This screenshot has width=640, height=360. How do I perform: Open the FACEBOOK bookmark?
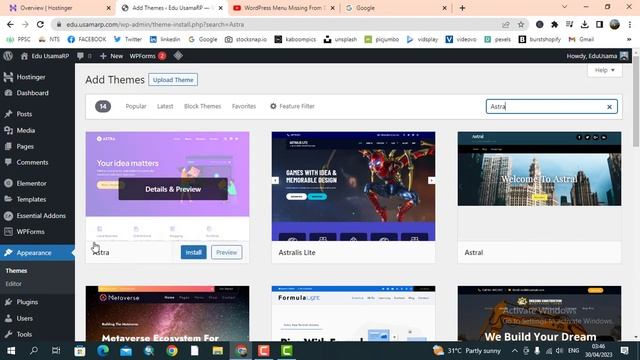tap(87, 39)
